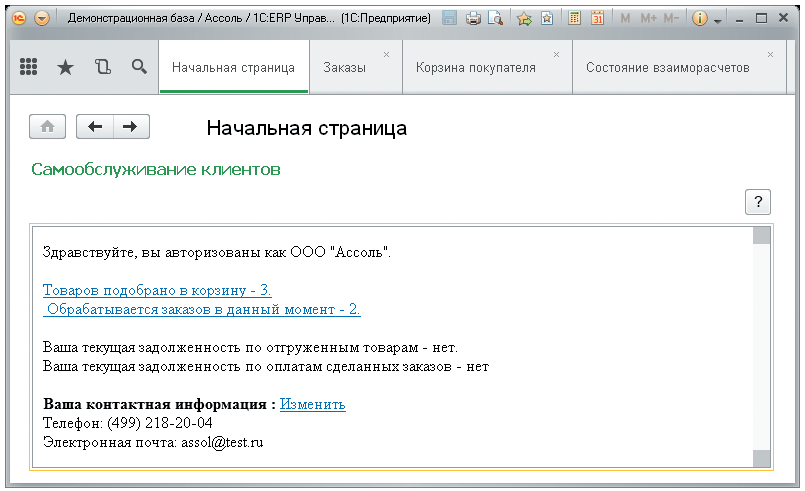Expand the dropdown arrow next to the info icon
This screenshot has height=491, width=805.
tap(717, 20)
